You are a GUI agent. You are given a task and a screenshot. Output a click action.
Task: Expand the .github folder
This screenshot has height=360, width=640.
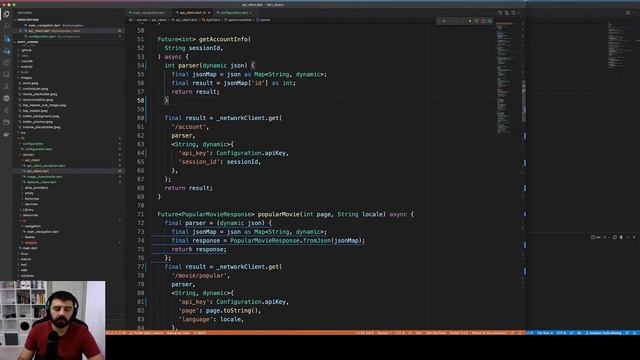pos(27,50)
